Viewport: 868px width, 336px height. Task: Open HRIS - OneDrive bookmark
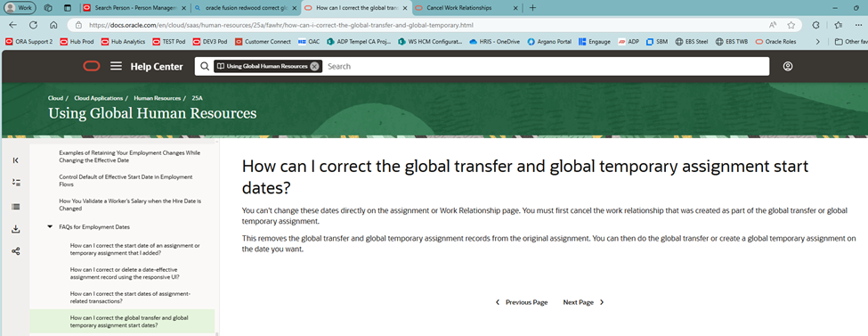pos(495,41)
